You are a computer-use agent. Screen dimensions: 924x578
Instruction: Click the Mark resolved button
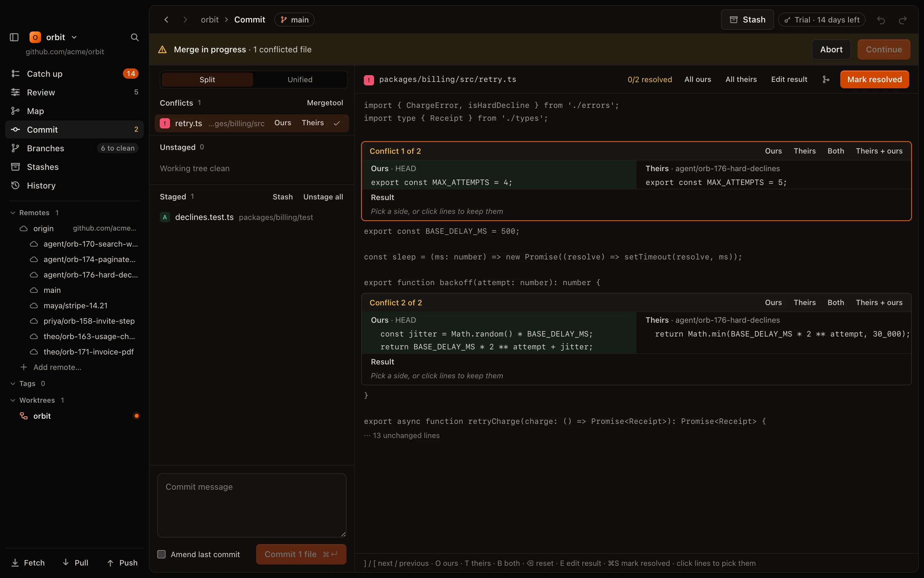(874, 80)
